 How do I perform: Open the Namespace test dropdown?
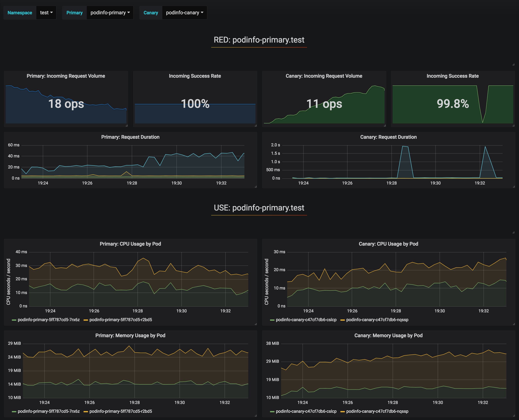[46, 13]
